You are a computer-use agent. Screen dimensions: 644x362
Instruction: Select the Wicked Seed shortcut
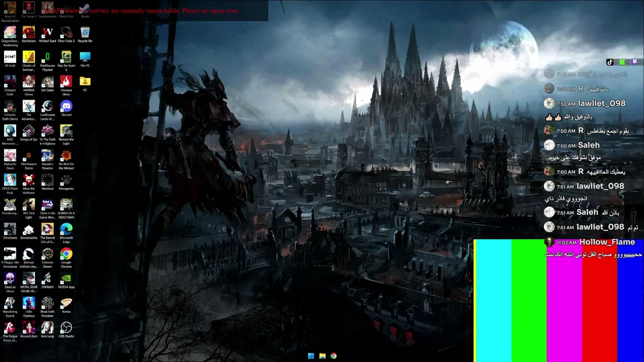point(48,34)
